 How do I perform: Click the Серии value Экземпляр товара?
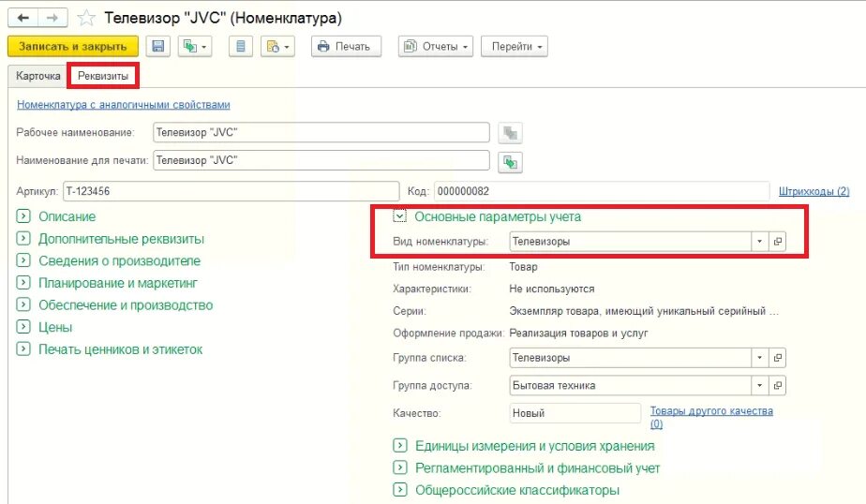point(644,311)
